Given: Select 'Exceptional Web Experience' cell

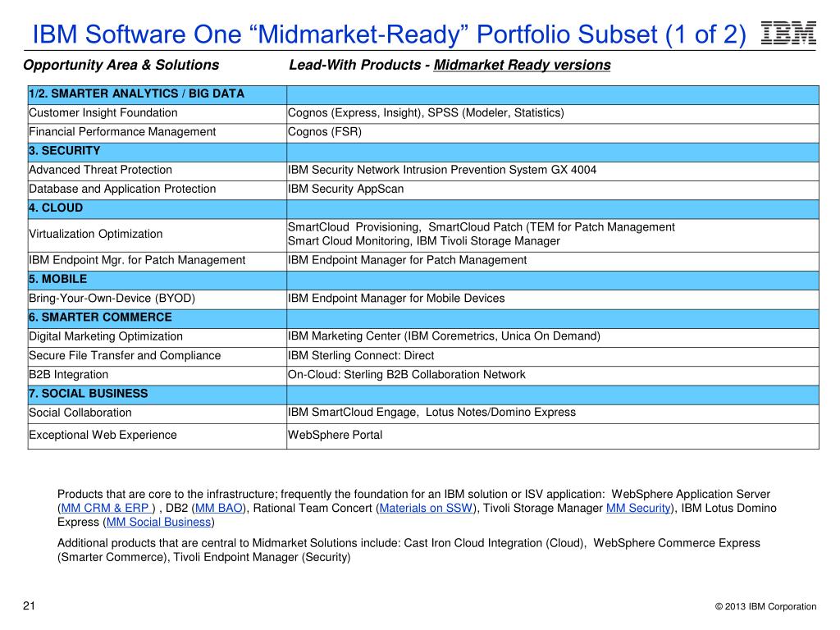Looking at the screenshot, I should tap(157, 436).
